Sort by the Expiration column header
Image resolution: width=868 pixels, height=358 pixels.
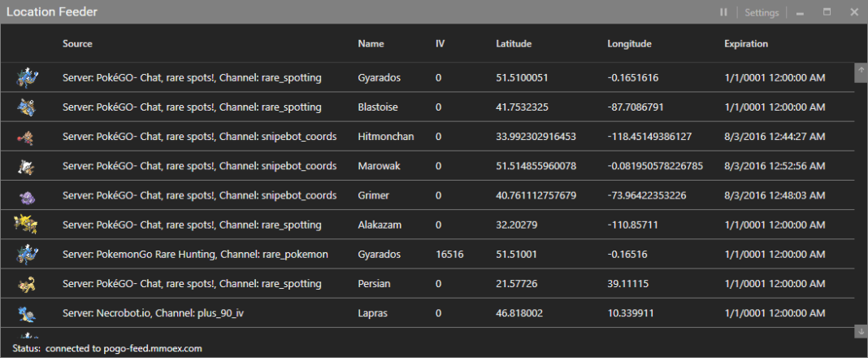pos(746,44)
